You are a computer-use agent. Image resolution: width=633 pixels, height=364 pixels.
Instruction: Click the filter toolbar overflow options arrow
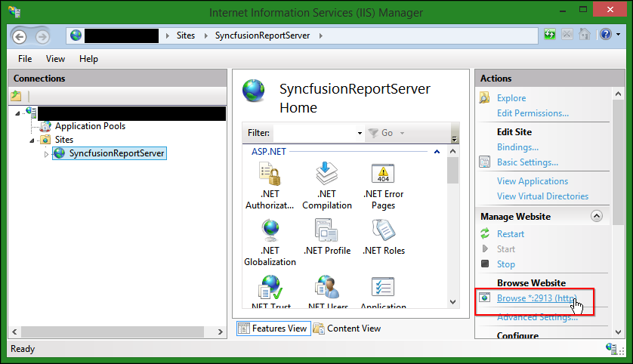[454, 139]
